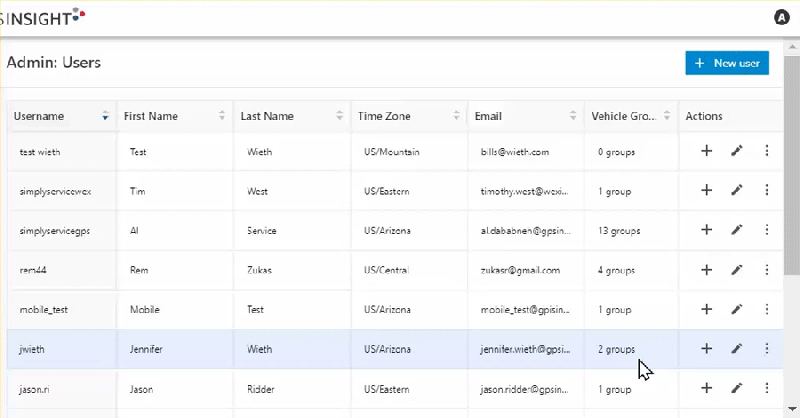Image resolution: width=800 pixels, height=418 pixels.
Task: Select the 'simplyservicegps' username cell
Action: [62, 231]
